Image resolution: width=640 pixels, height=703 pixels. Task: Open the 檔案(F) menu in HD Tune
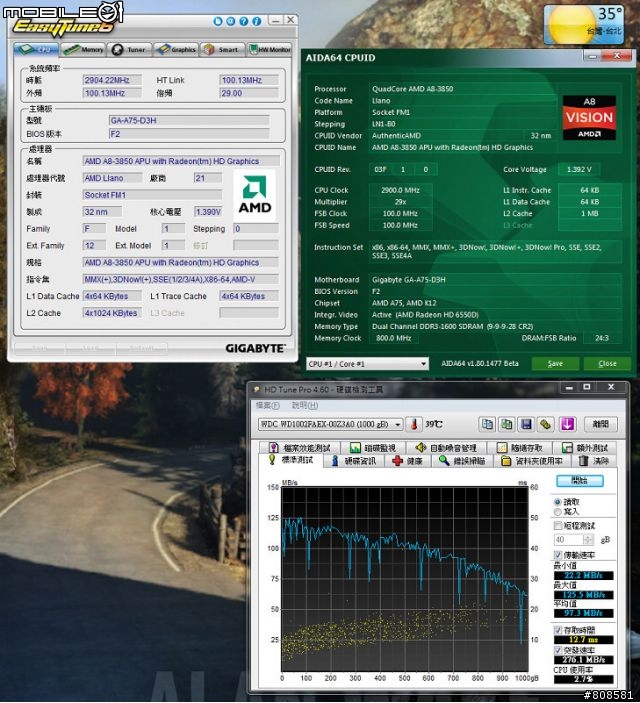point(267,405)
